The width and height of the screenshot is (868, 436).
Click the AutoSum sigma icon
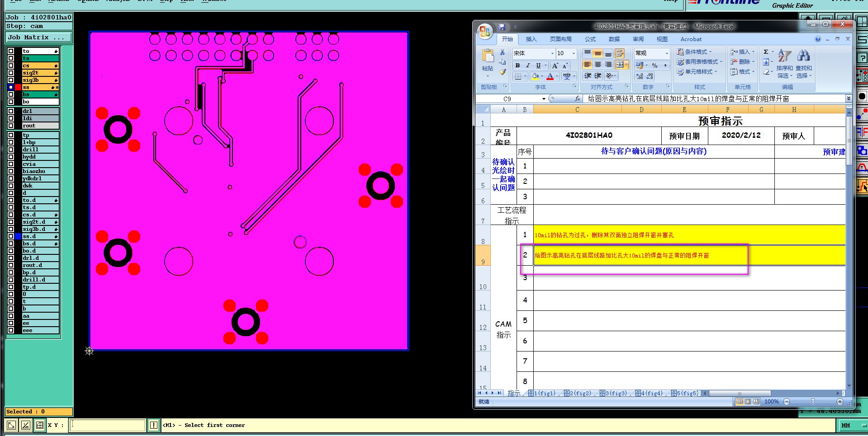coord(766,52)
